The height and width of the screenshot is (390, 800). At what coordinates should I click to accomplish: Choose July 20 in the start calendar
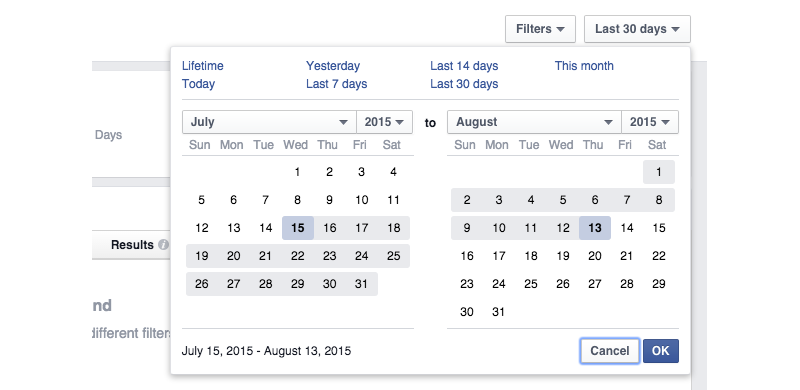click(234, 256)
